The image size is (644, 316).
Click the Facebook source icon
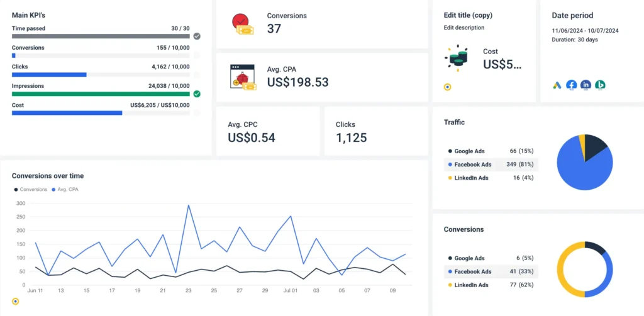click(571, 85)
